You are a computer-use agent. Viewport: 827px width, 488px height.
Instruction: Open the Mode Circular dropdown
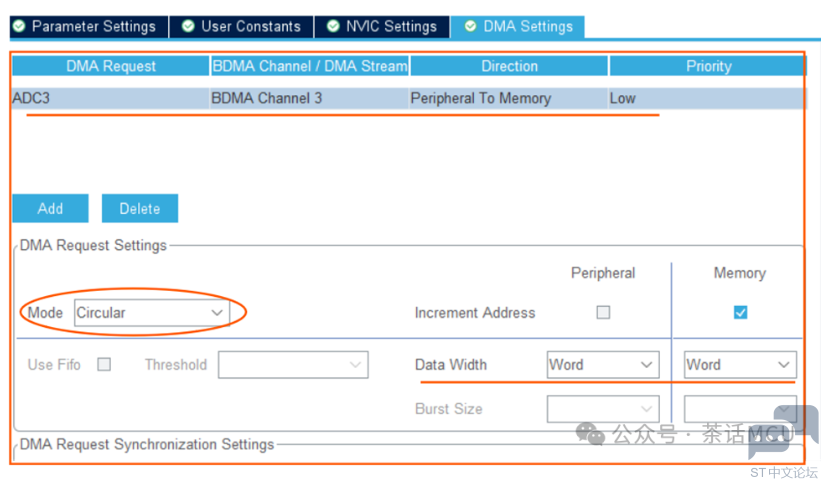click(152, 313)
